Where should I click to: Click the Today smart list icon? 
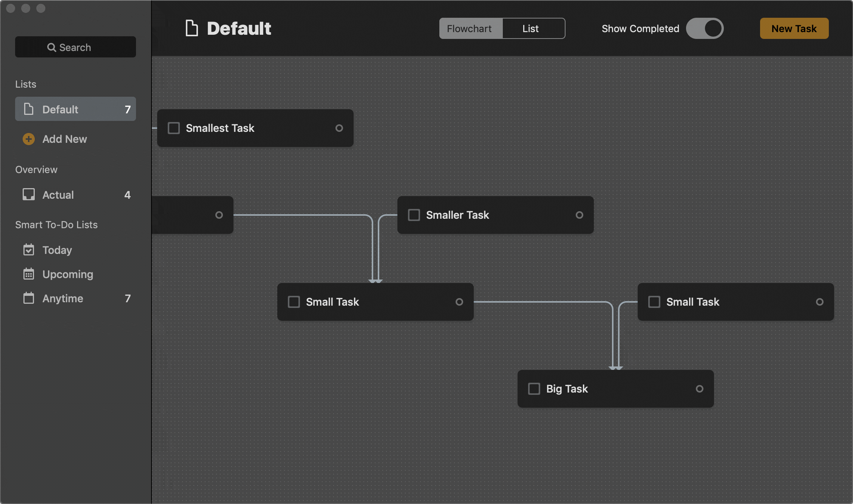(x=28, y=249)
